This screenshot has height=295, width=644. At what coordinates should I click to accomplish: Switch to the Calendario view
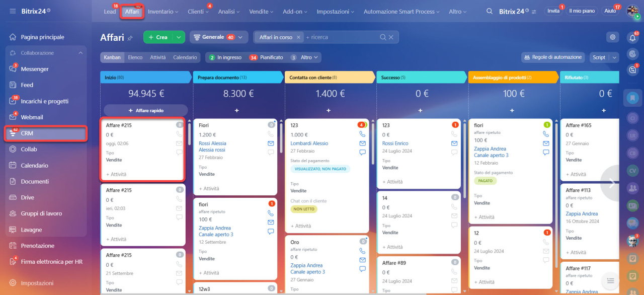tap(185, 57)
